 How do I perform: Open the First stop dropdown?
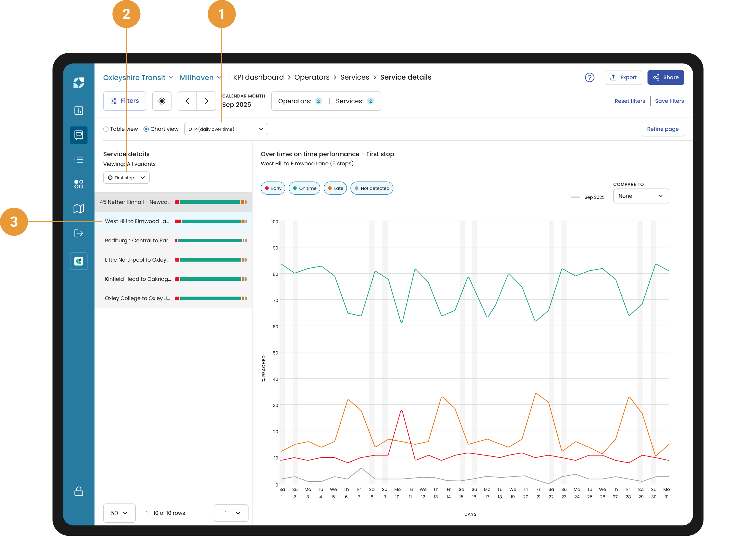pyautogui.click(x=127, y=178)
